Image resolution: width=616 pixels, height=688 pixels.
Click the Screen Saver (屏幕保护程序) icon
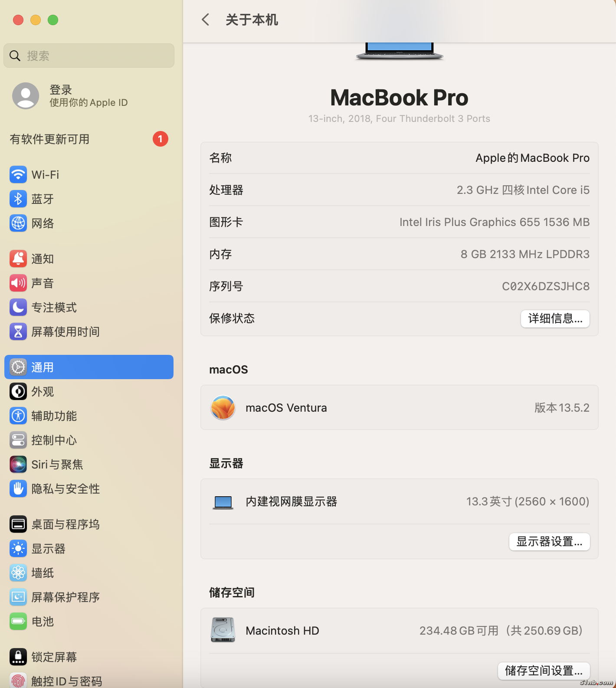tap(18, 597)
